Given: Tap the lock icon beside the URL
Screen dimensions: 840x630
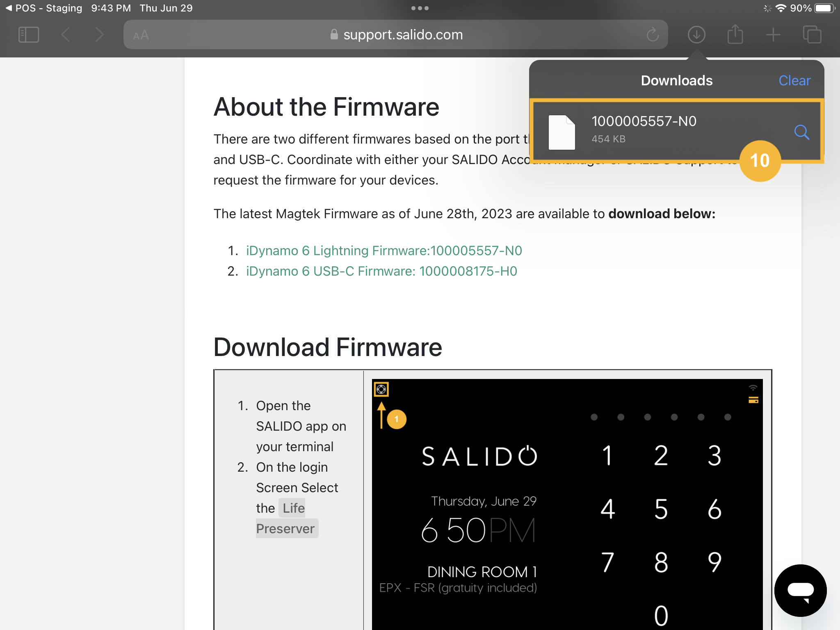Looking at the screenshot, I should click(334, 34).
